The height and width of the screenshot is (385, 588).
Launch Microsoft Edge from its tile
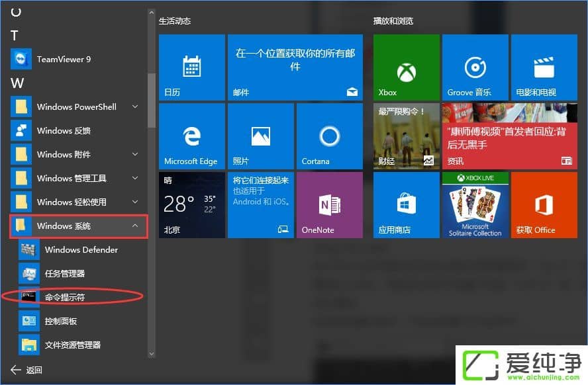pyautogui.click(x=191, y=136)
